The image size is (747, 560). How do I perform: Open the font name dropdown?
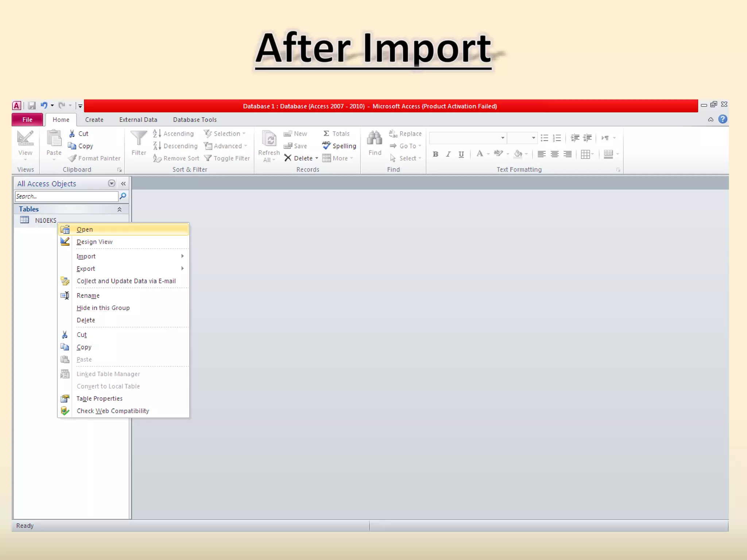point(503,138)
